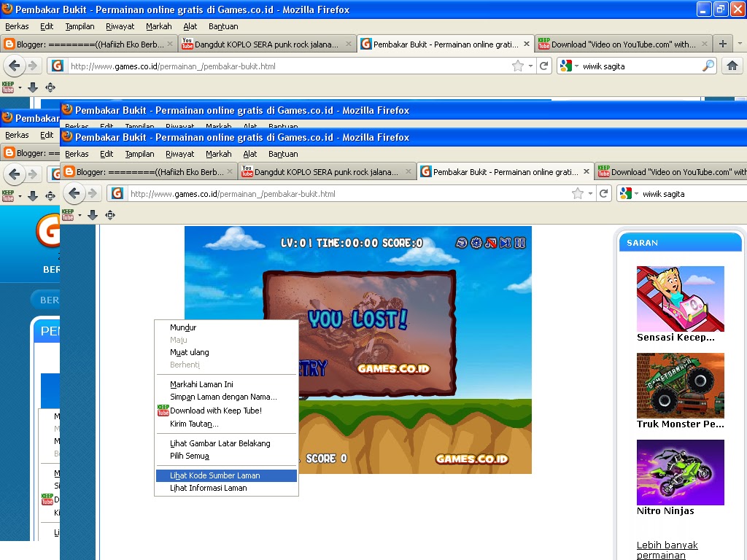
Task: Open the list-all-tabs dropdown in top window
Action: pyautogui.click(x=740, y=44)
